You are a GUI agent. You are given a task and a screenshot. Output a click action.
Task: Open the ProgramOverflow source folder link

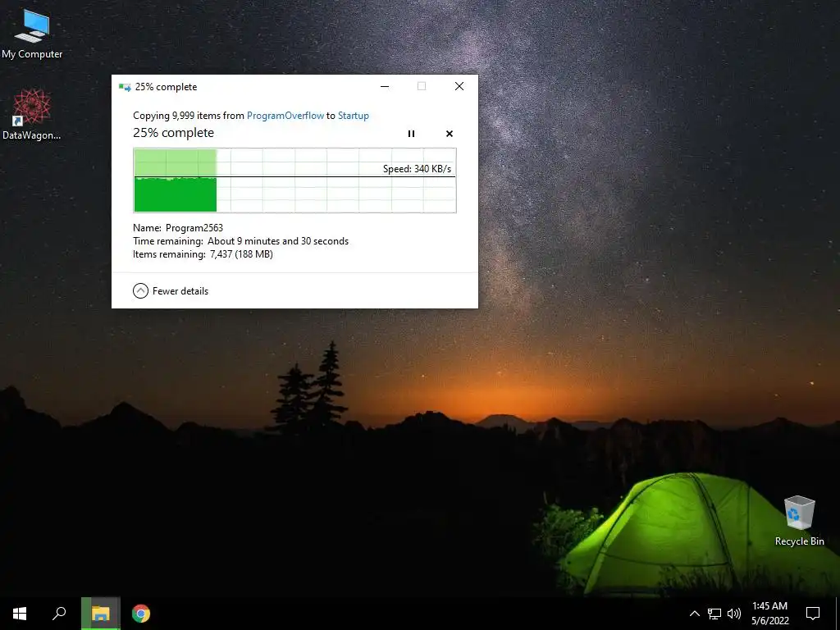click(x=285, y=116)
